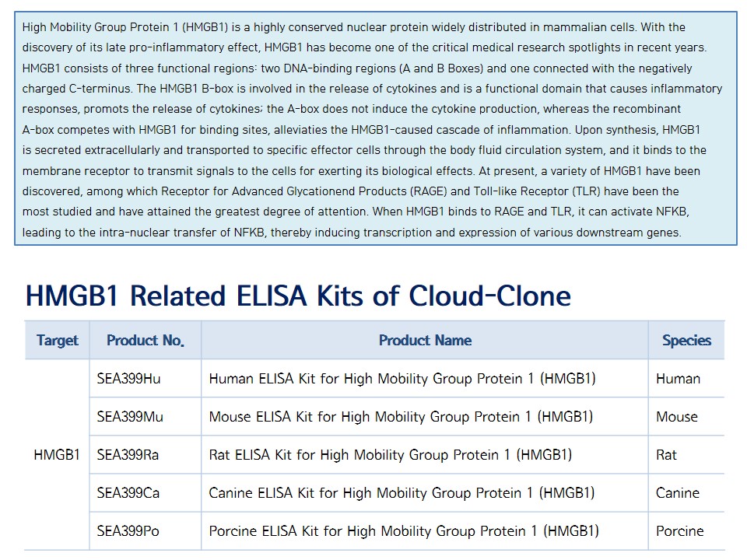This screenshot has width=747, height=560.
Task: Select the Human species cell
Action: 678,379
